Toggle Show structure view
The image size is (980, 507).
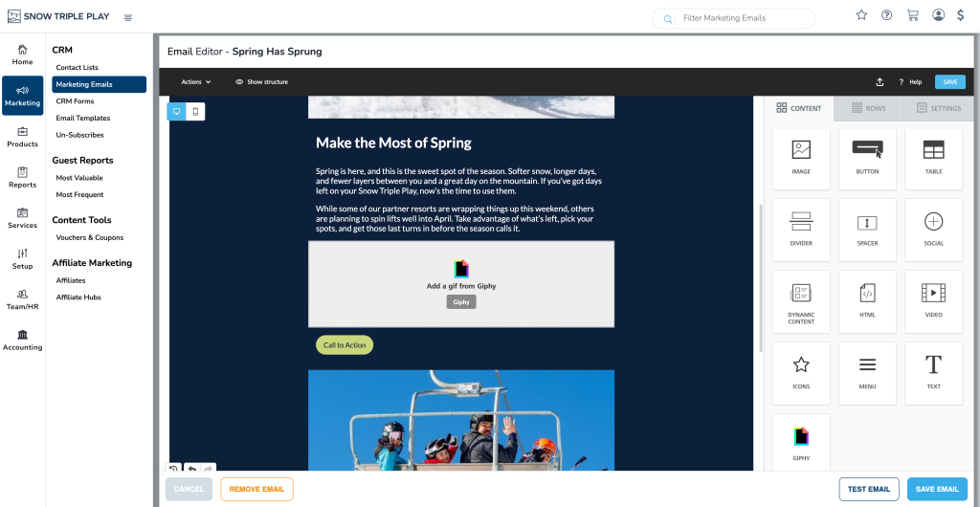click(261, 82)
